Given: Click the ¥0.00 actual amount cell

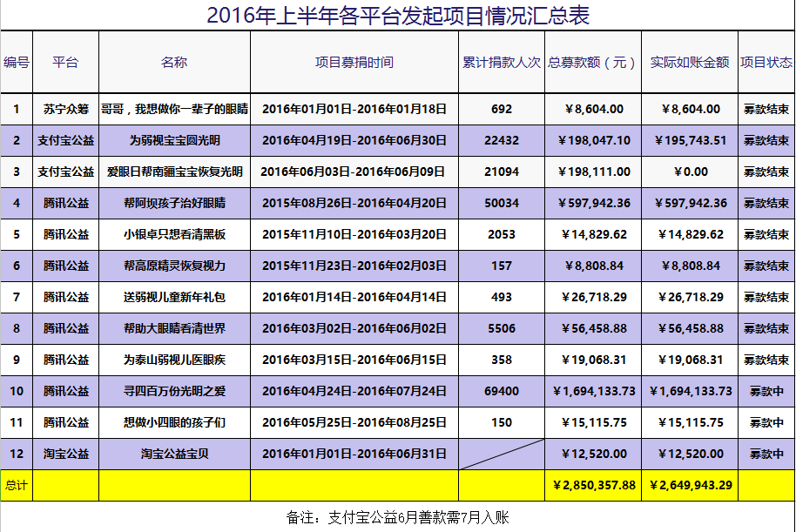Looking at the screenshot, I should (x=690, y=172).
